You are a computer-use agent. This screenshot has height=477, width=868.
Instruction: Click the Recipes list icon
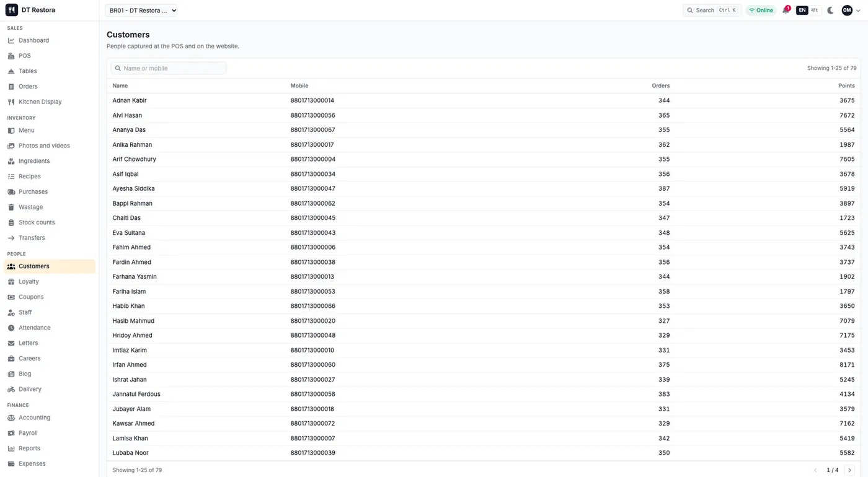coord(11,177)
